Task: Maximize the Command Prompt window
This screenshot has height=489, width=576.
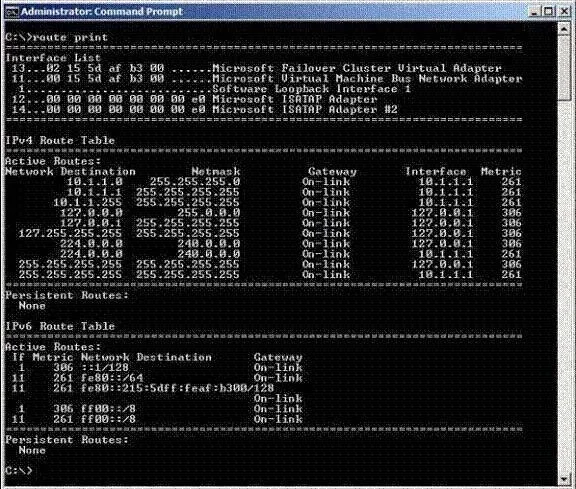Action: [548, 12]
